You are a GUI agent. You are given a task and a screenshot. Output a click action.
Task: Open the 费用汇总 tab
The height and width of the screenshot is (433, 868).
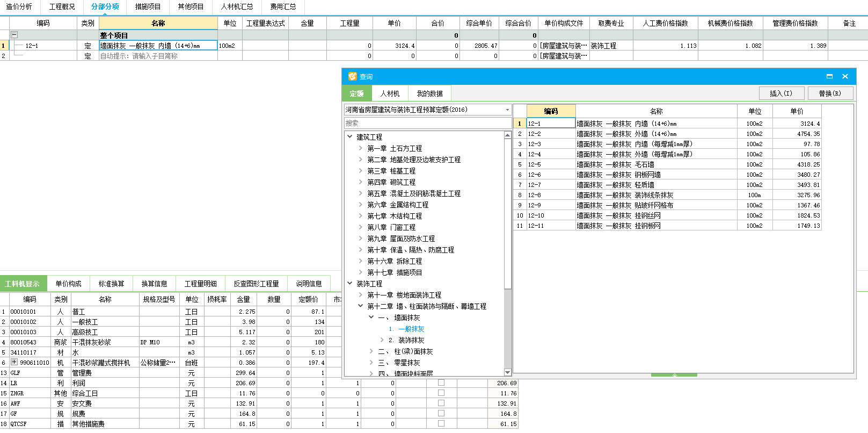pos(283,7)
